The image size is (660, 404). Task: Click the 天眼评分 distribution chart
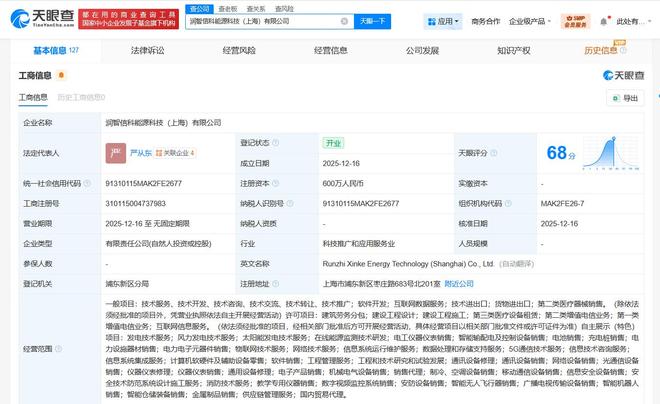click(x=611, y=153)
